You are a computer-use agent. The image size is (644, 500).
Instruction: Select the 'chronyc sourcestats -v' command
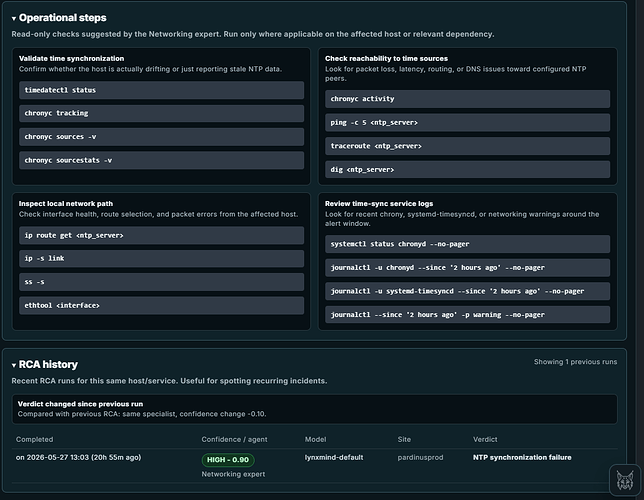click(x=161, y=160)
